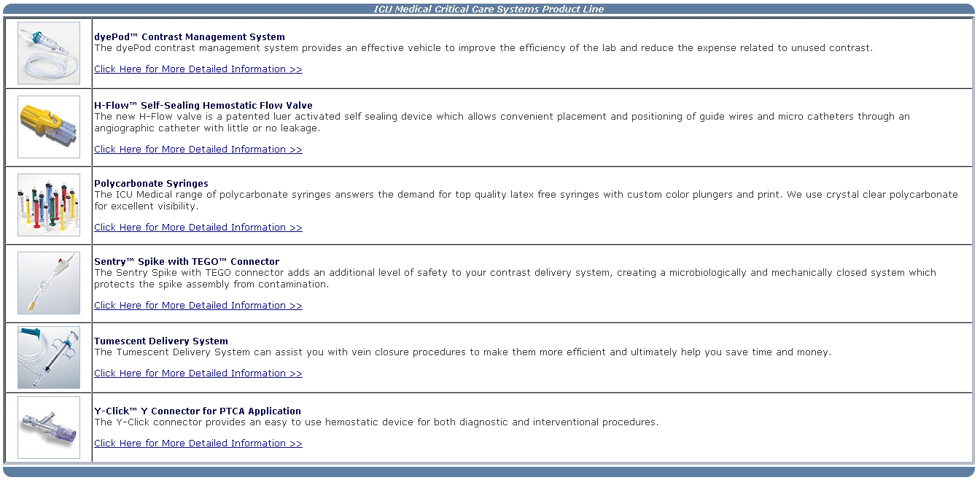This screenshot has width=980, height=480.
Task: Click the dyePod tubing product thumbnail
Action: (48, 53)
